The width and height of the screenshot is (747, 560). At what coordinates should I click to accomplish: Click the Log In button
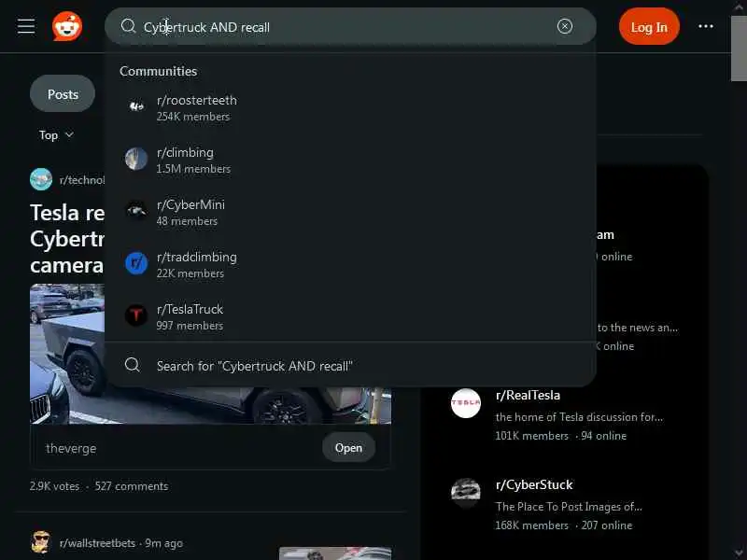point(649,27)
